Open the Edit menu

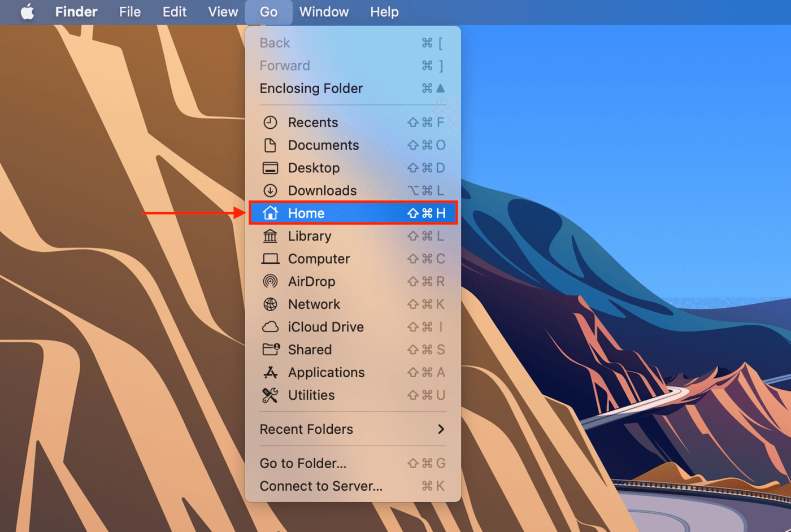175,12
